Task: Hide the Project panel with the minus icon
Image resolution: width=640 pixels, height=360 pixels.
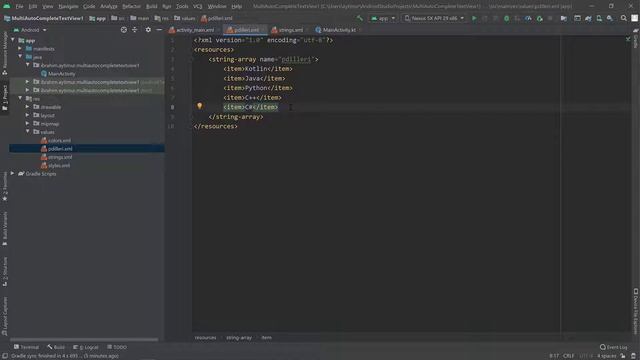Action: pos(159,30)
